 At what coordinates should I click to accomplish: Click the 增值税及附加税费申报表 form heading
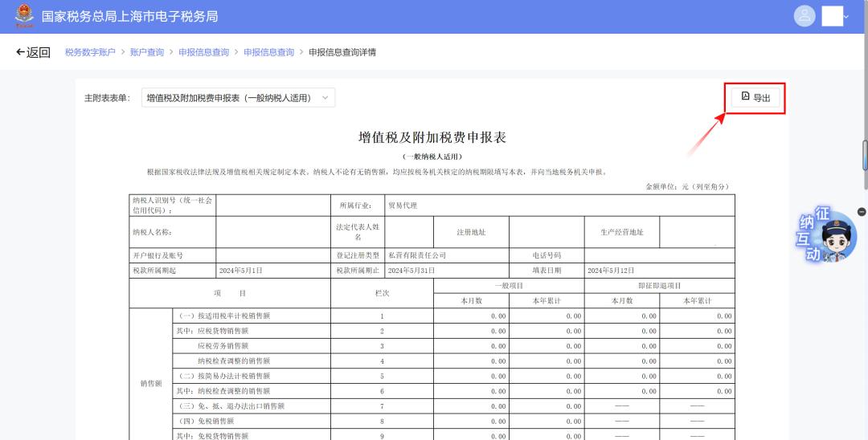432,137
